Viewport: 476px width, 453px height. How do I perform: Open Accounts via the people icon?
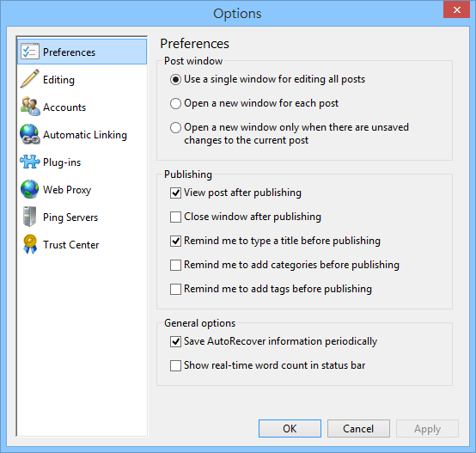click(x=30, y=107)
